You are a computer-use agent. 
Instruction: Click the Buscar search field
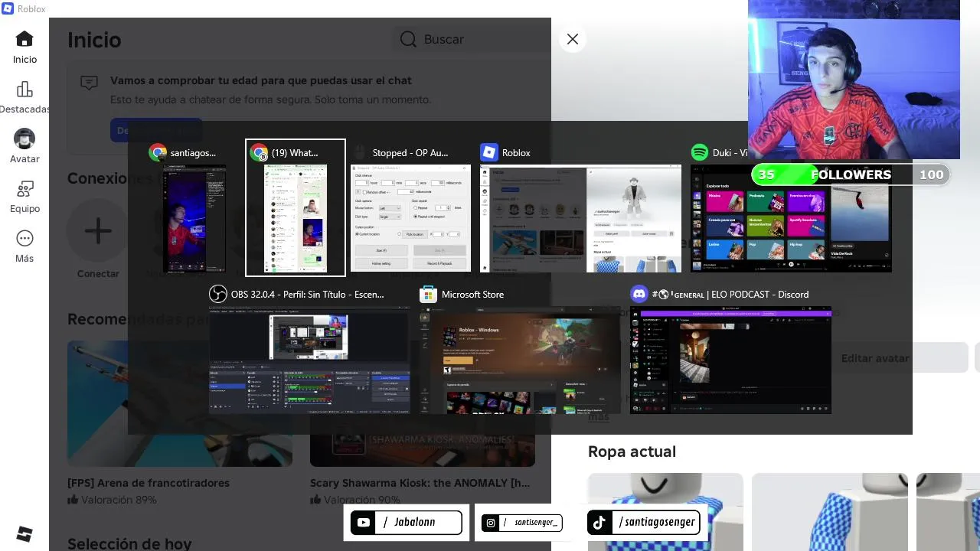(471, 39)
